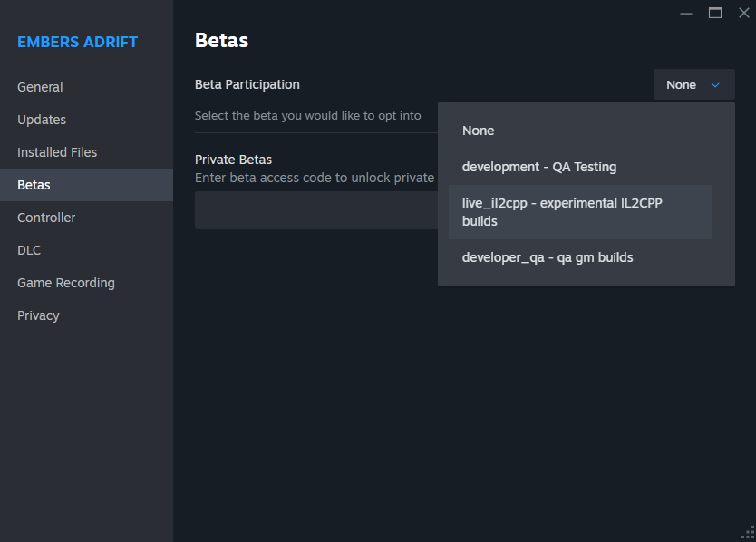
Task: Select the development - QA Testing beta
Action: pos(539,167)
